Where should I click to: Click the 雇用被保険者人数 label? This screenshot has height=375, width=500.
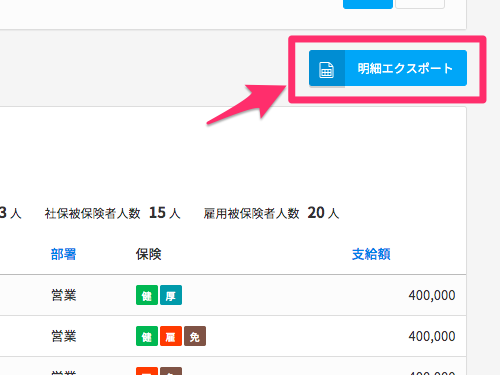pyautogui.click(x=252, y=214)
